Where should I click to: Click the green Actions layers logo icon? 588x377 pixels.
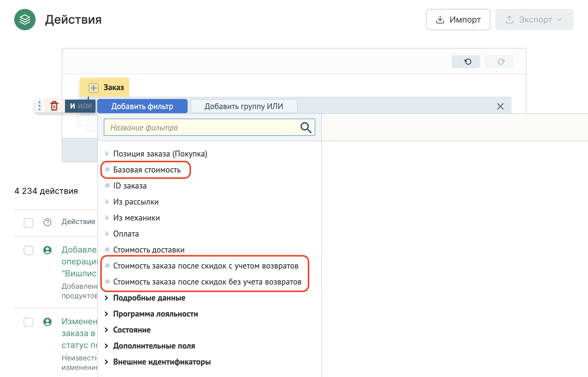tap(25, 20)
